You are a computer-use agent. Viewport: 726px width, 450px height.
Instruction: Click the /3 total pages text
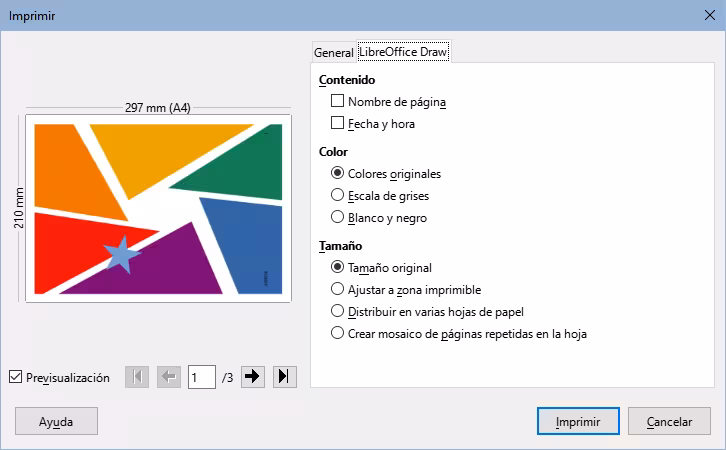[227, 378]
